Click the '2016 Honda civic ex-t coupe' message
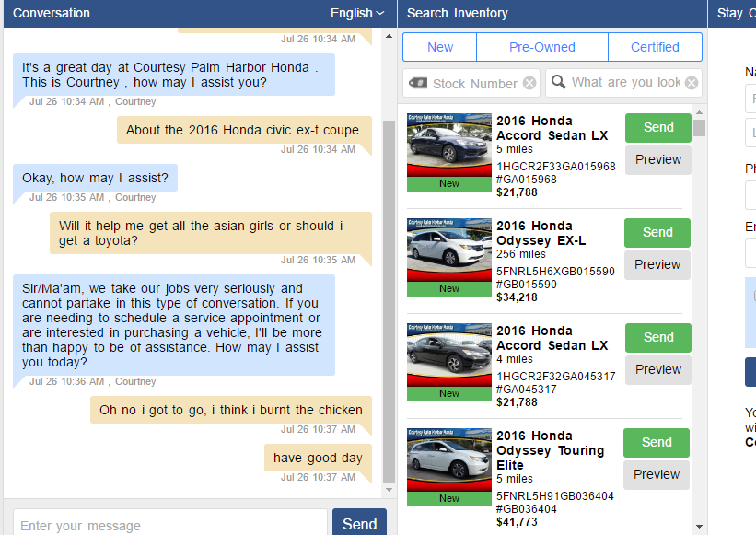The image size is (756, 535). (x=244, y=130)
